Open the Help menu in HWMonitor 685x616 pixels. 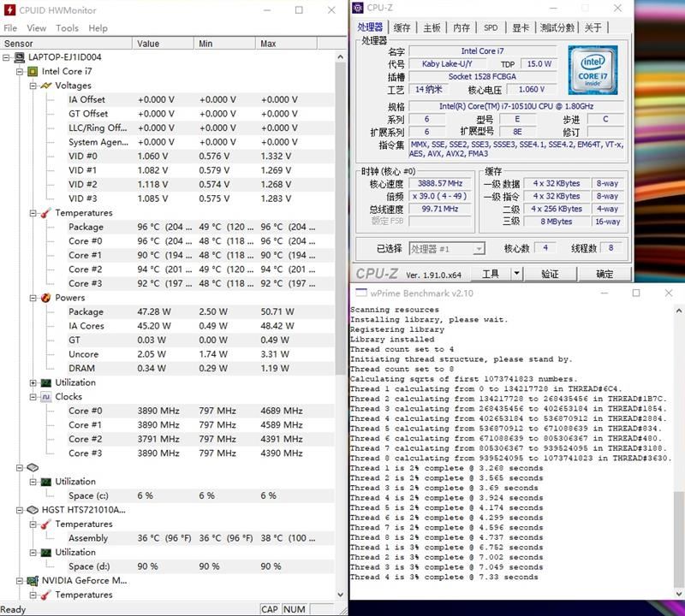tap(98, 28)
